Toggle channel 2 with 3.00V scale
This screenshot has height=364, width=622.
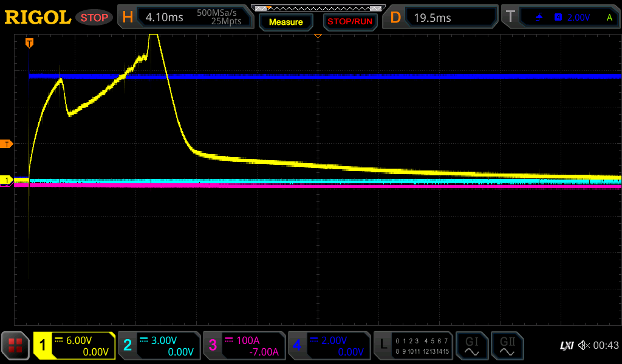point(159,346)
